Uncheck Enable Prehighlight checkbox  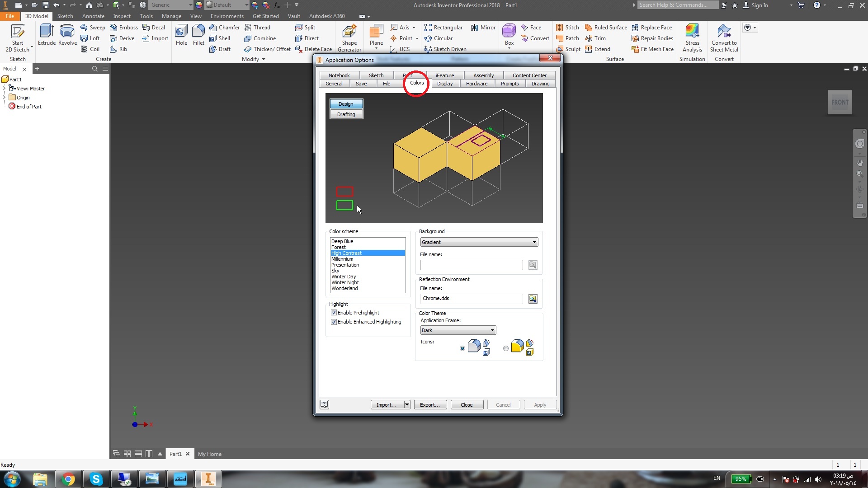click(334, 313)
